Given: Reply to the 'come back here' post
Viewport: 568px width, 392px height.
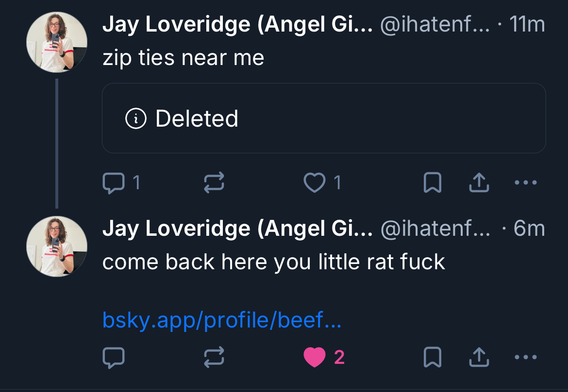Looking at the screenshot, I should point(114,358).
